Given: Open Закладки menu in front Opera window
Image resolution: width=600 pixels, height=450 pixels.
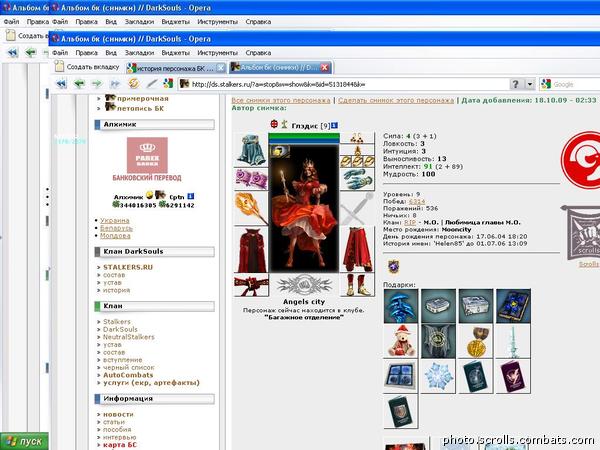Looking at the screenshot, I should pos(139,52).
